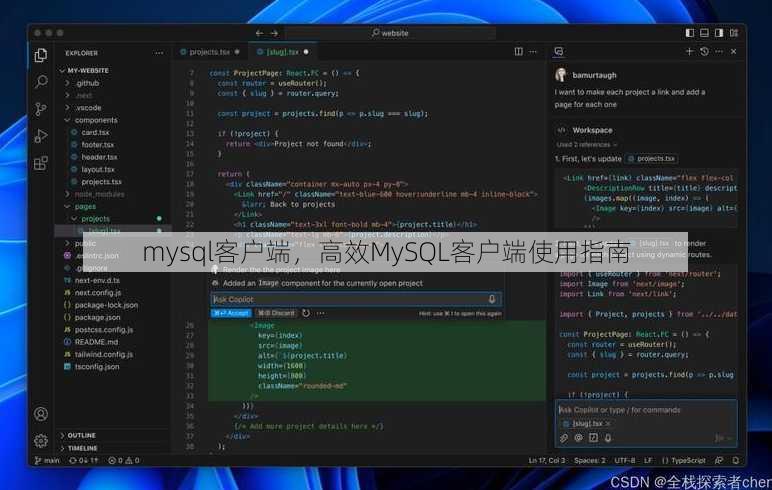Open the Source Control view
The width and height of the screenshot is (772, 490).
(x=41, y=109)
